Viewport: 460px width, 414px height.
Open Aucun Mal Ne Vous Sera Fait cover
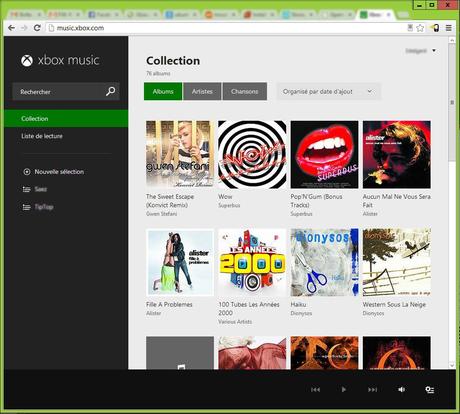click(397, 154)
